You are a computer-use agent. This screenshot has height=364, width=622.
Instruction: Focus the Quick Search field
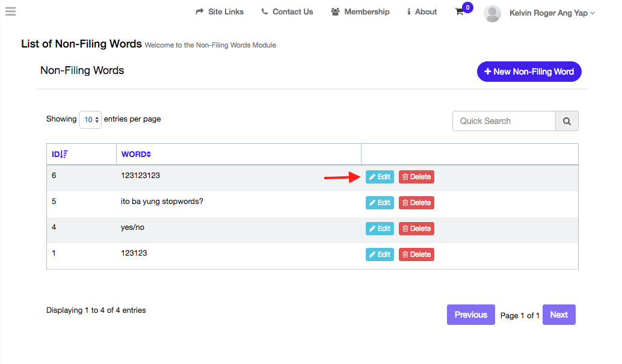coord(503,121)
